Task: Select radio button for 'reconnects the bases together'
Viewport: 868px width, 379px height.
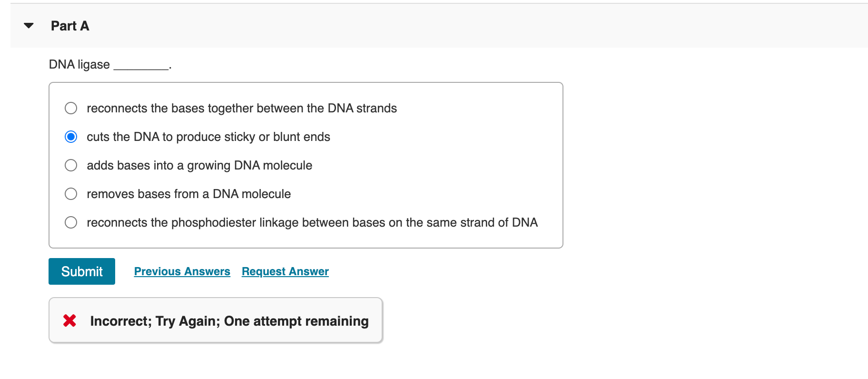Action: [x=71, y=108]
